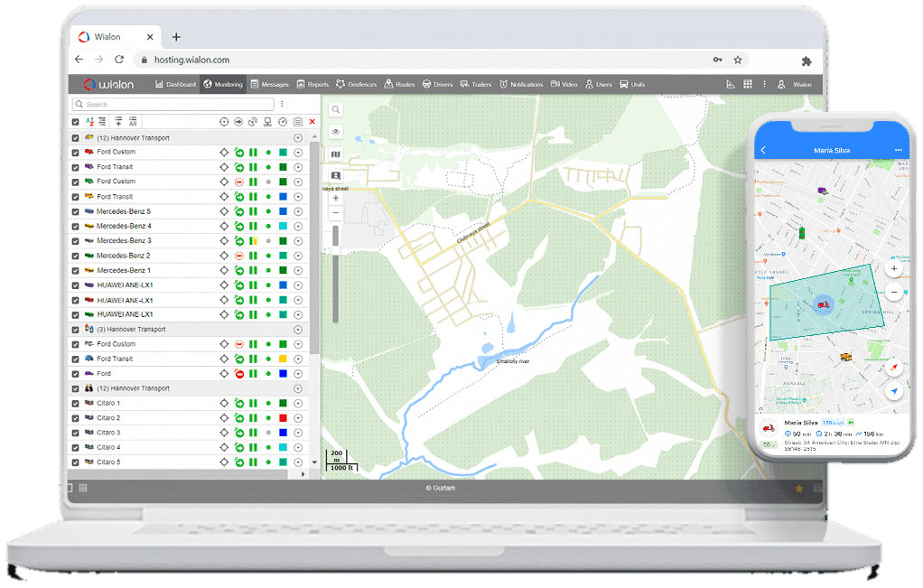The image size is (923, 588).
Task: Toggle checkbox for first (12) Hannover Transport group
Action: [x=75, y=138]
